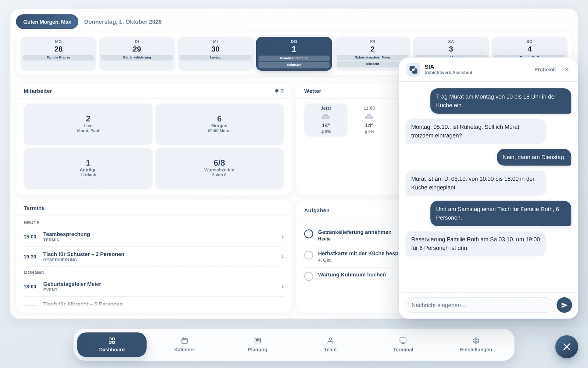
Task: Click the Geburtstagsfeier Meier entry on Friday
Action: pyautogui.click(x=372, y=57)
